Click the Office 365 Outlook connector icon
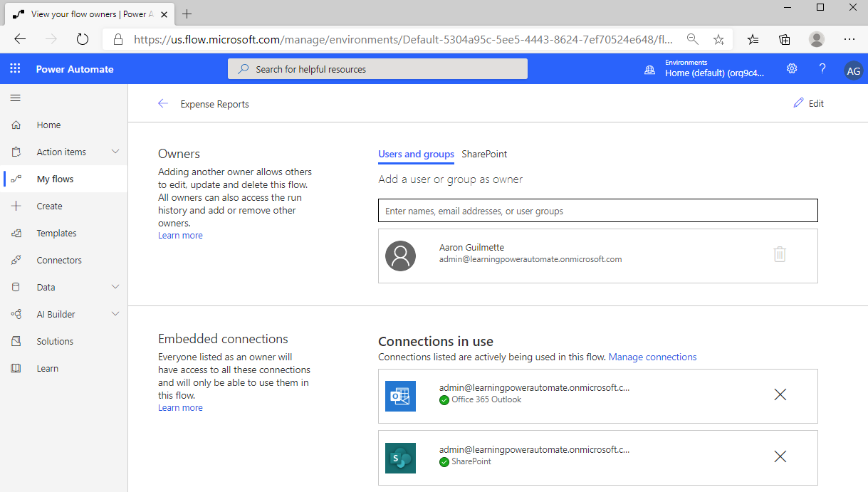868x492 pixels. coord(400,396)
